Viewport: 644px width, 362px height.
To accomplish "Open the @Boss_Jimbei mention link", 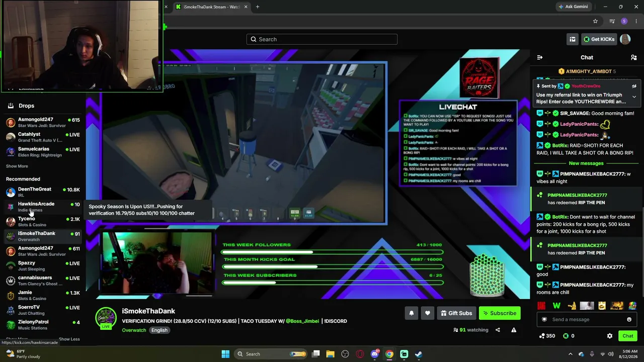I will (302, 321).
